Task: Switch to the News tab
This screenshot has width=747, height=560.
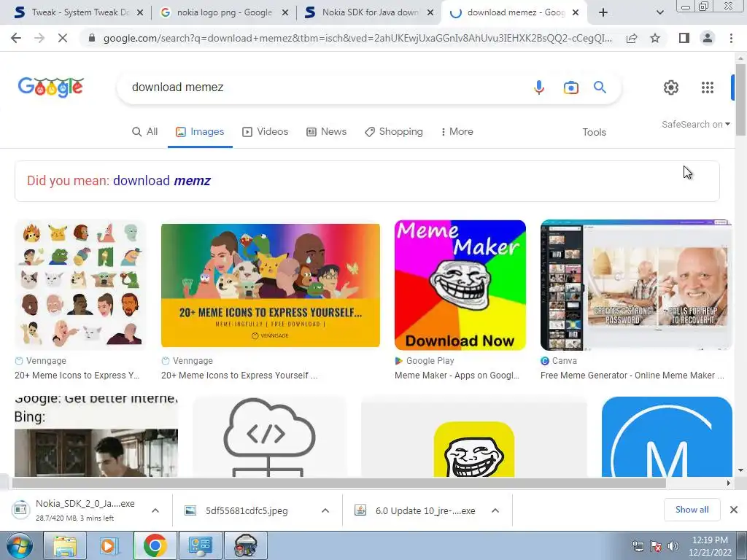Action: [x=326, y=132]
